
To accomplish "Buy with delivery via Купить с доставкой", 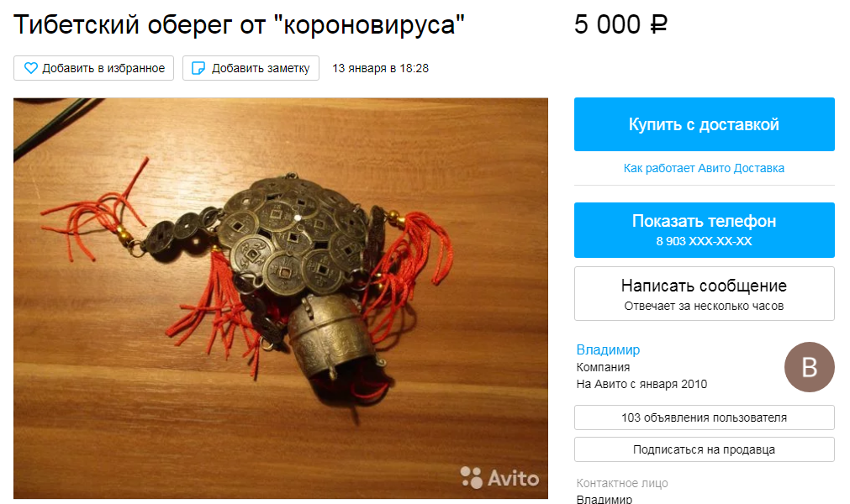I will click(705, 124).
